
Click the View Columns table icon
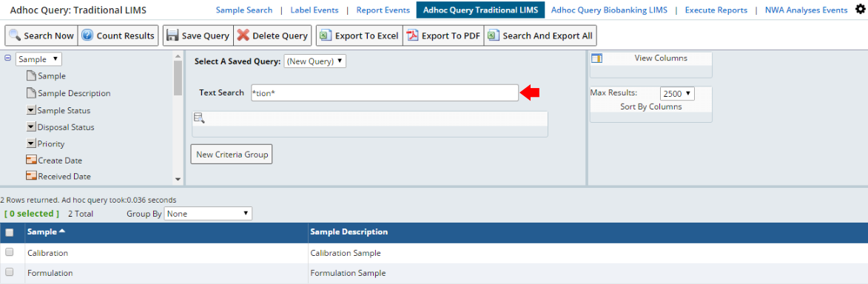point(596,58)
